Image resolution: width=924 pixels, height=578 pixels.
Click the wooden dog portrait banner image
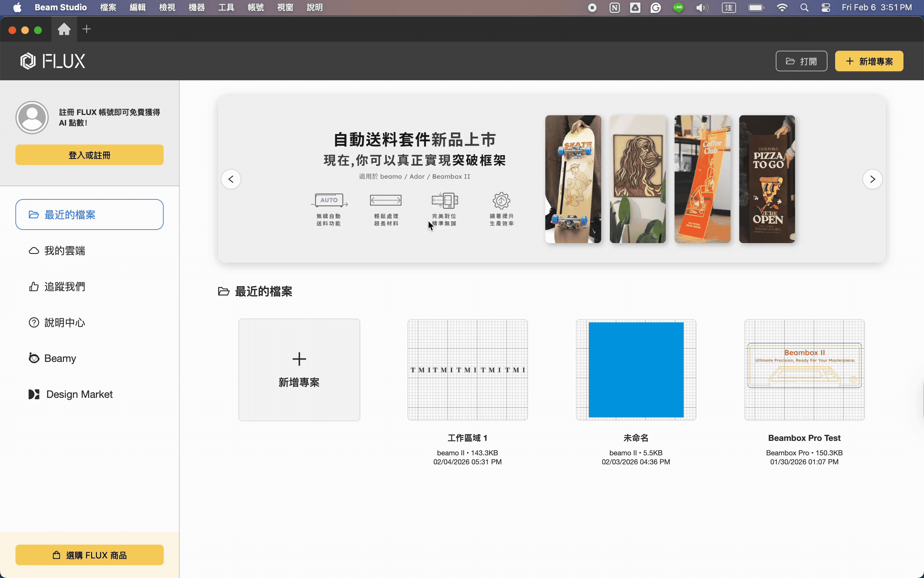click(x=637, y=179)
